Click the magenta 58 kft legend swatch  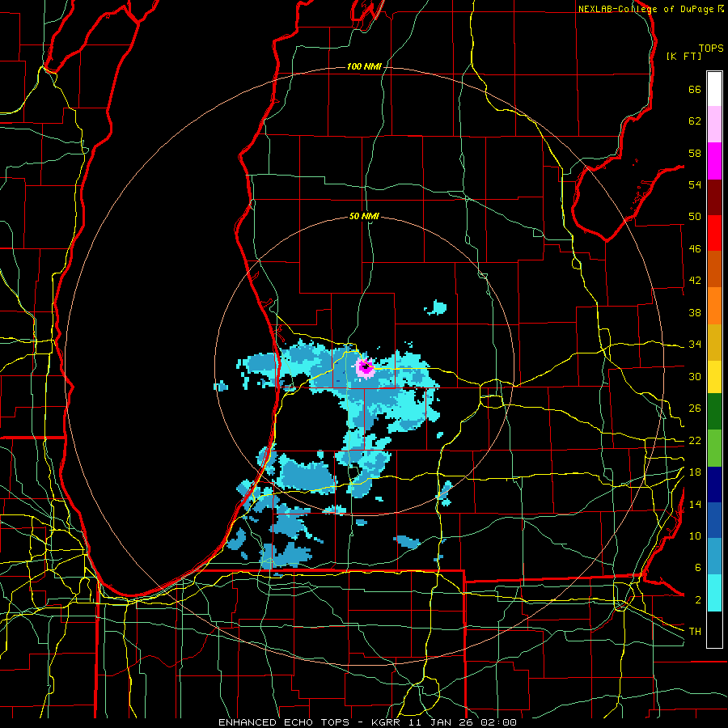click(714, 161)
